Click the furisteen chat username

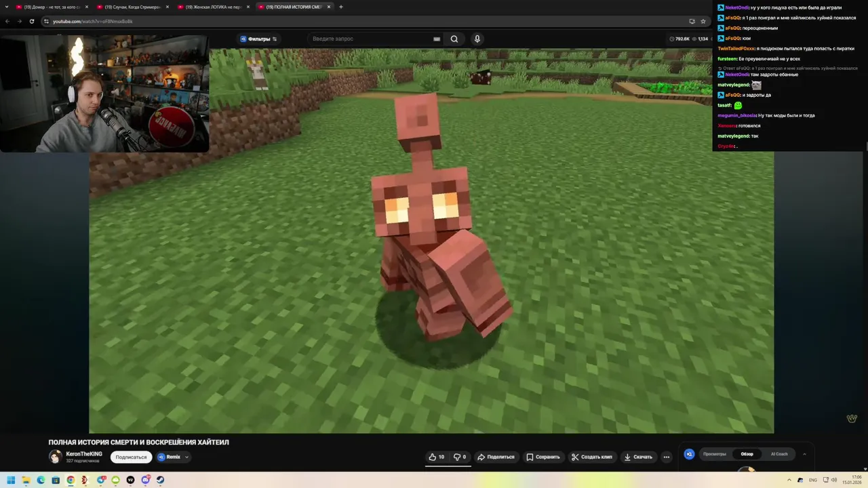click(727, 59)
